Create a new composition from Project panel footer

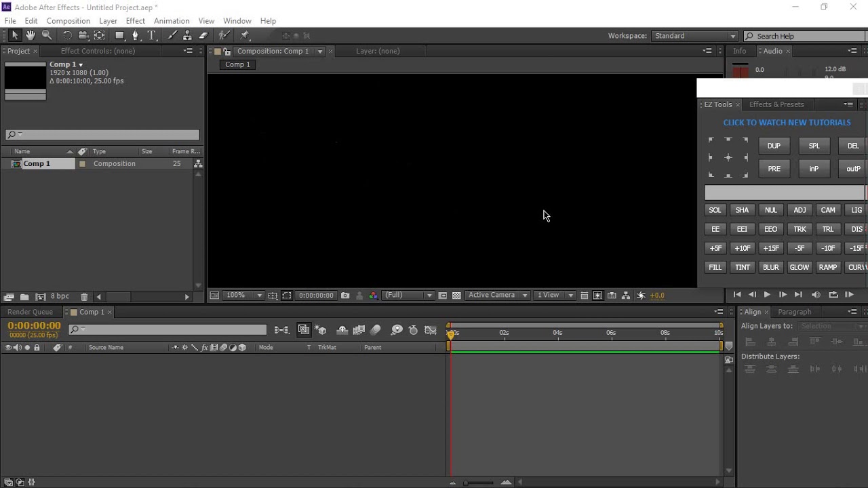pos(41,297)
